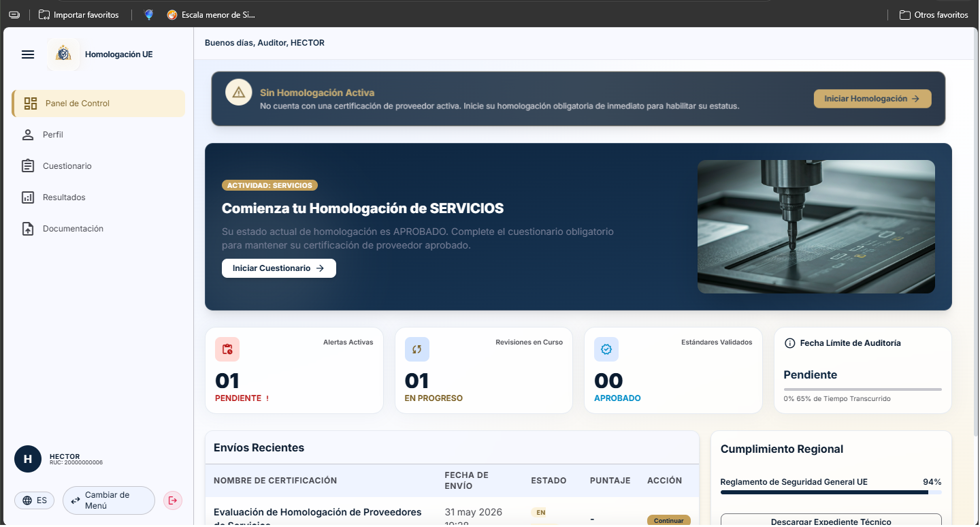This screenshot has width=980, height=527.
Task: Click the leftmost icon in the browser favorites bar
Action: (x=14, y=14)
